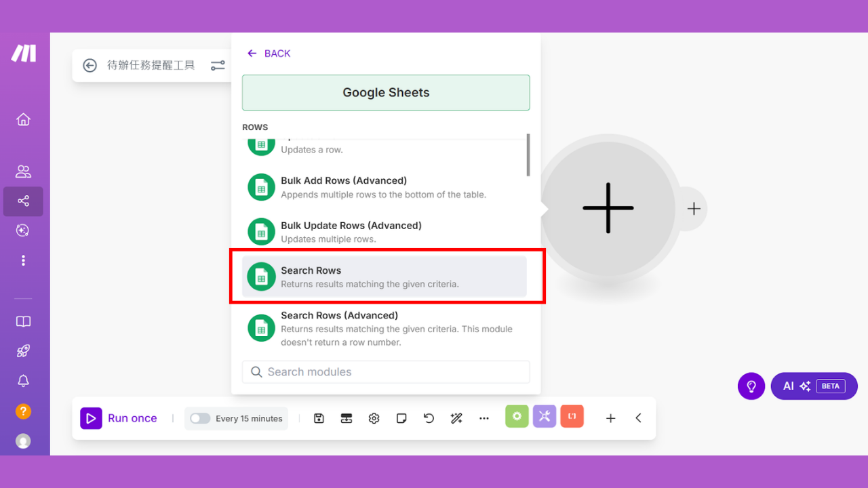Open the Resources book icon
This screenshot has height=488, width=868.
coord(24,321)
